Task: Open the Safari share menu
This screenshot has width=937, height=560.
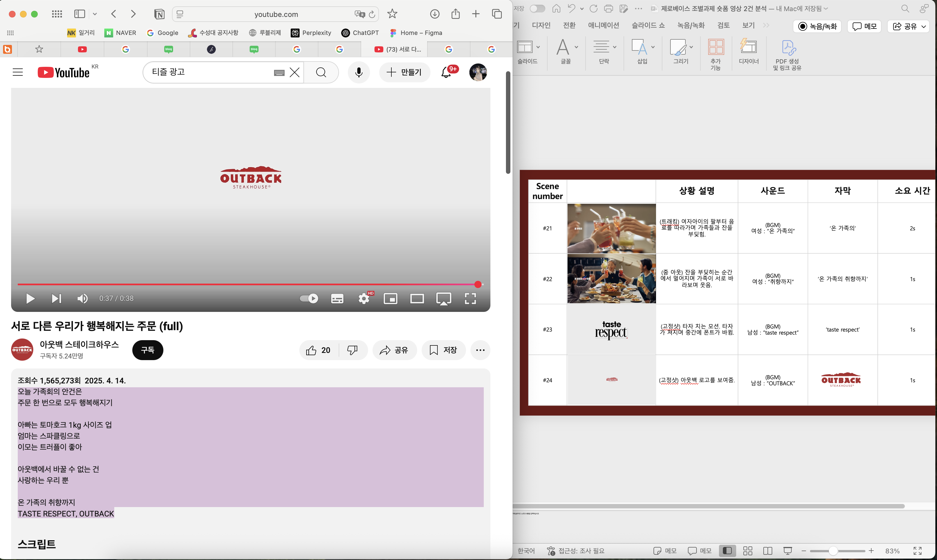Action: (456, 14)
